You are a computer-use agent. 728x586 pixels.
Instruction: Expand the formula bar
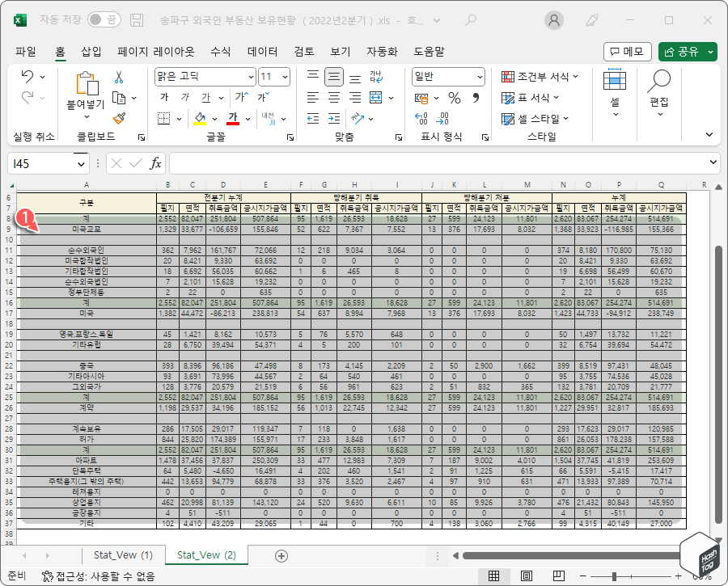713,162
